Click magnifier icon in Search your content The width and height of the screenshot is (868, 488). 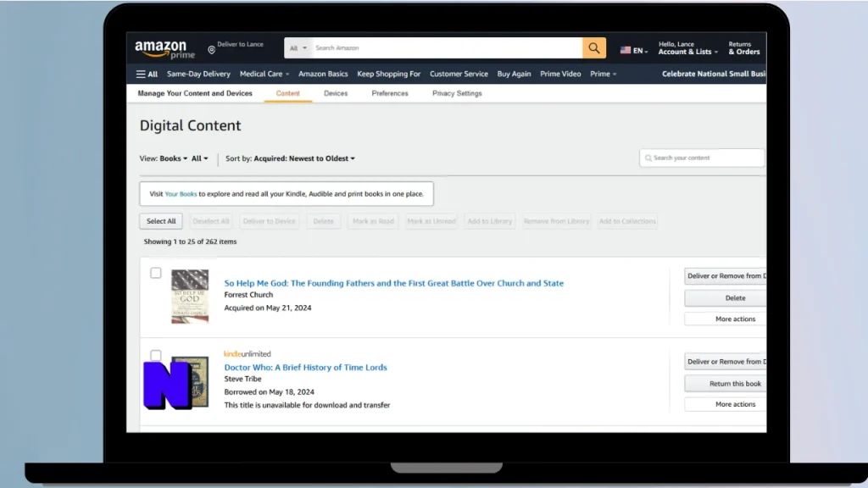pos(648,158)
